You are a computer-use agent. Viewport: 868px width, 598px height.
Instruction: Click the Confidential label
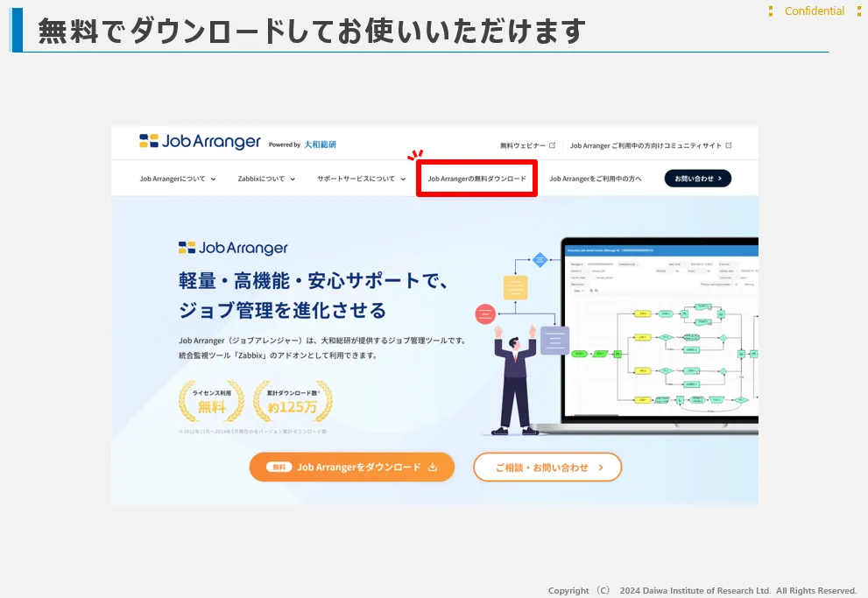pyautogui.click(x=815, y=11)
